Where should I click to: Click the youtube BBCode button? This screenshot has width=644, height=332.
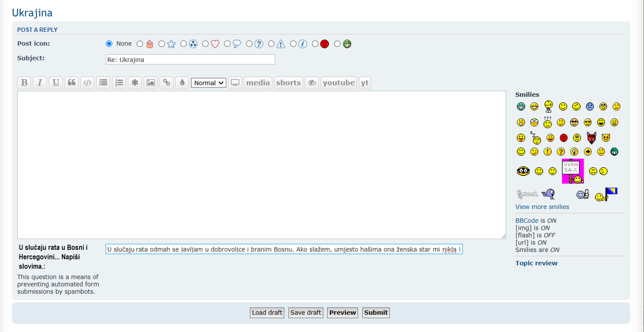(x=339, y=83)
